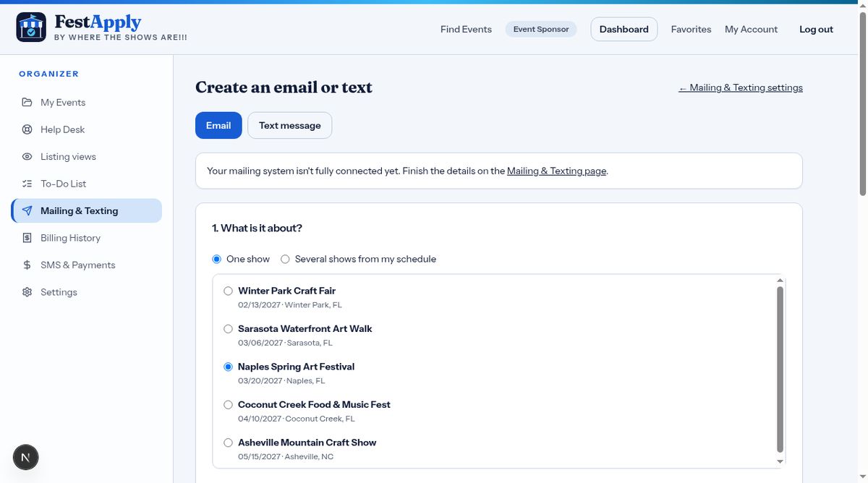Click the Help Desk lifebuoy icon
Viewport: 868px width, 483px height.
pyautogui.click(x=27, y=129)
